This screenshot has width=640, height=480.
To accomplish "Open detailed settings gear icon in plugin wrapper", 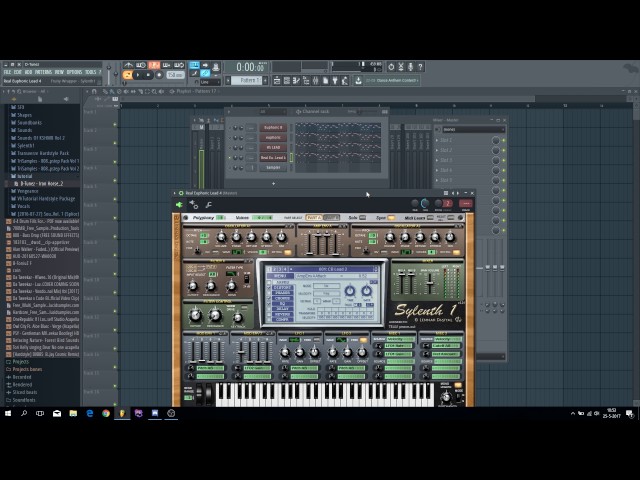I will tap(193, 205).
